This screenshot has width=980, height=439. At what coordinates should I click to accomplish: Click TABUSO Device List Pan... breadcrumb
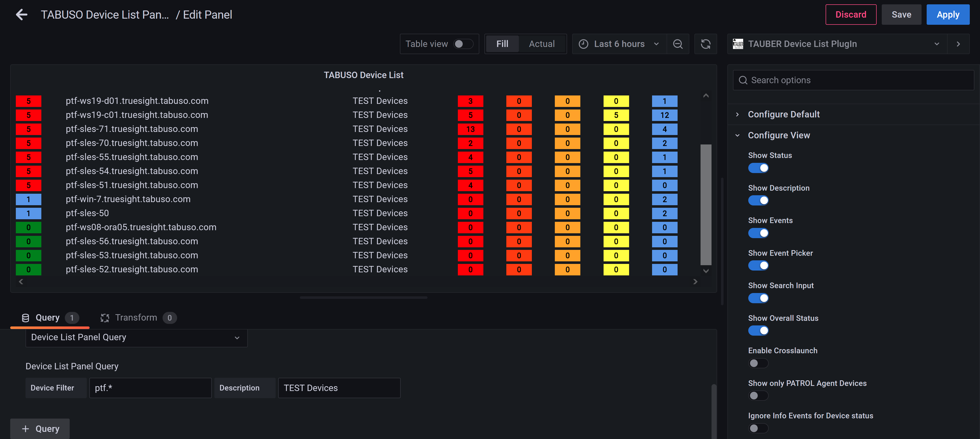pyautogui.click(x=105, y=15)
